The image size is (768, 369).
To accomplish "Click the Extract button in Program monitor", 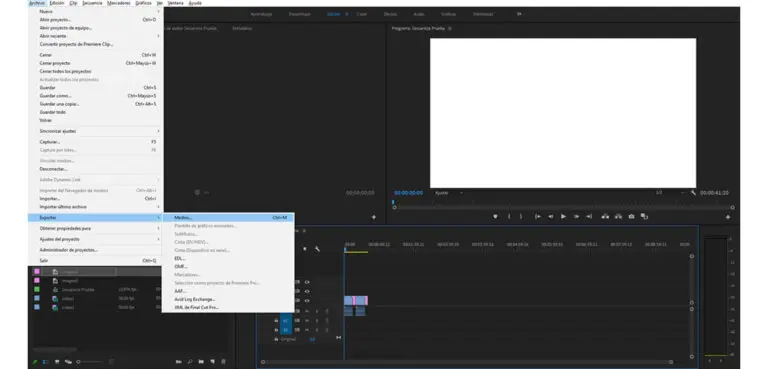I will [619, 217].
